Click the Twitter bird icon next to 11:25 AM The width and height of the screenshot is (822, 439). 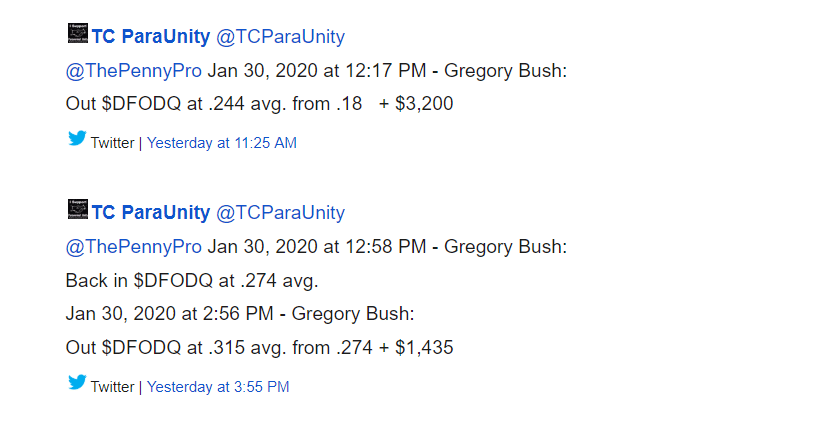pyautogui.click(x=77, y=138)
